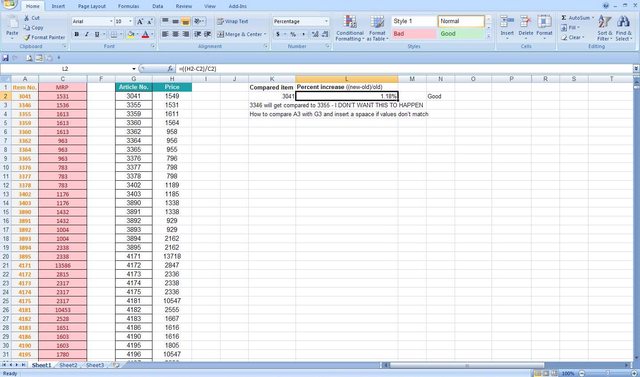Viewport: 640px width, 377px height.
Task: Toggle Wrap Text for the cell
Action: [232, 21]
